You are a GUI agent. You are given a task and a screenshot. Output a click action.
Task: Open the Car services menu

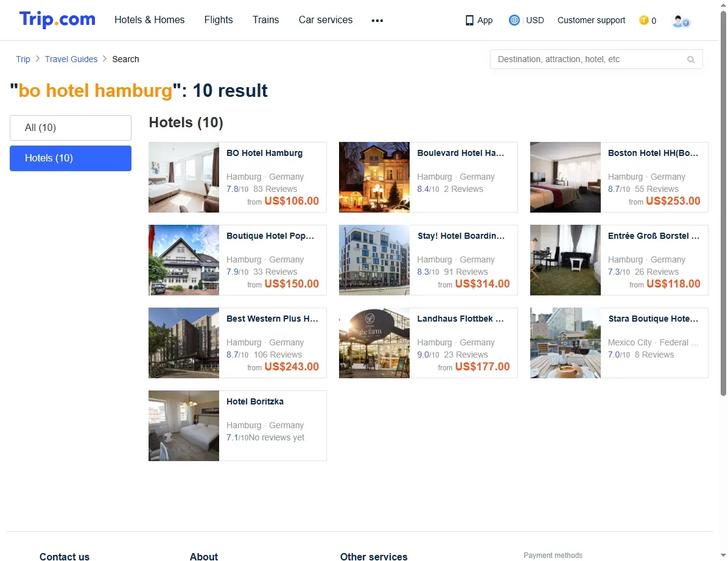(326, 20)
